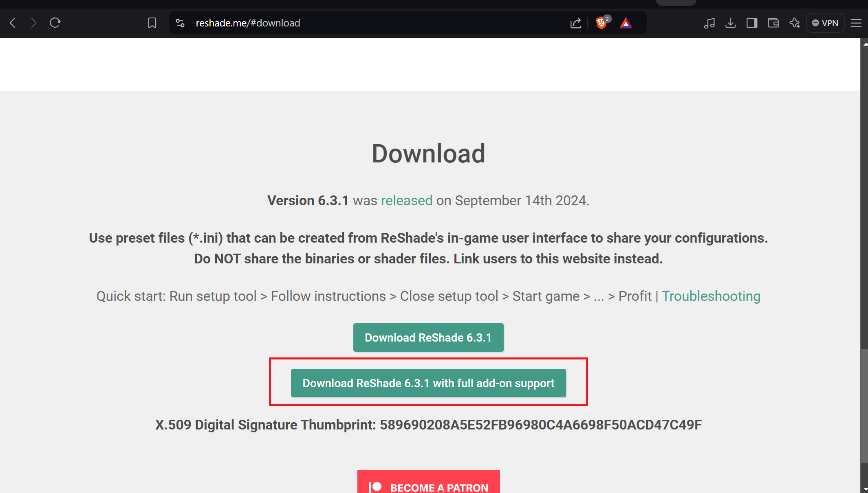
Task: Open Brave Shields lion icon
Action: click(x=601, y=23)
